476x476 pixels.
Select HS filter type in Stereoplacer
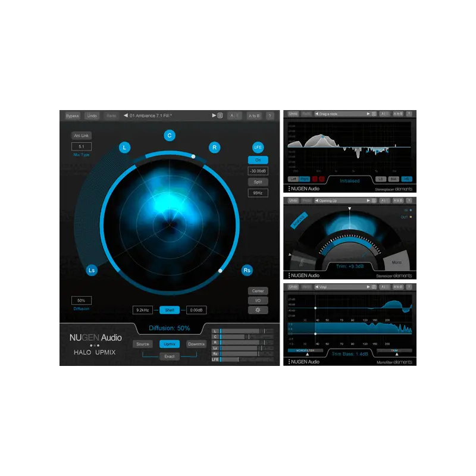pyautogui.click(x=406, y=179)
